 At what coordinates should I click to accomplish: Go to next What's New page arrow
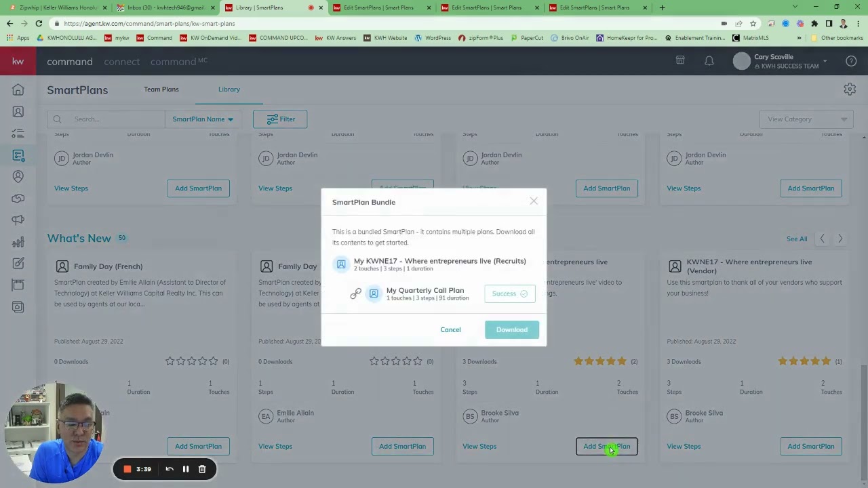point(840,239)
